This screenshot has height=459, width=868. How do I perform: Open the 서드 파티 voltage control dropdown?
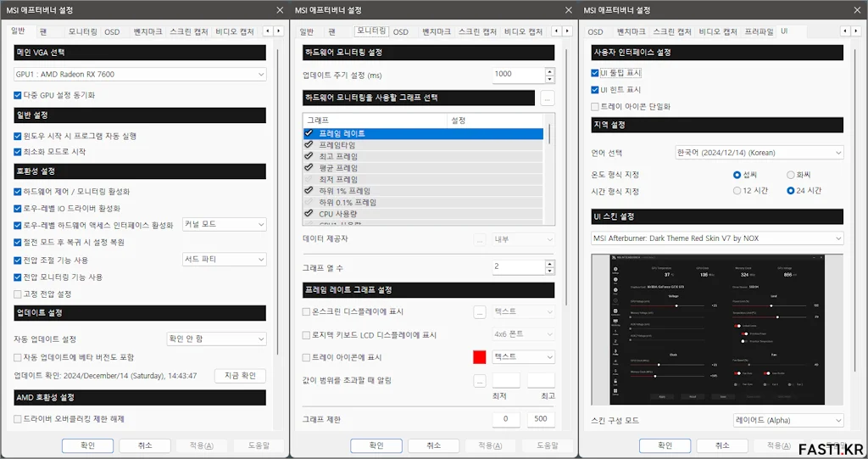224,260
